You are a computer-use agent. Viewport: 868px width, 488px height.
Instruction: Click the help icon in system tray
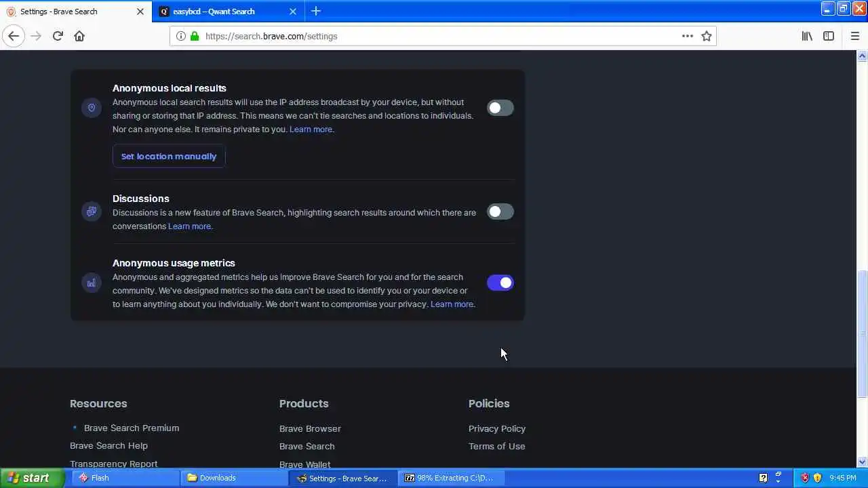tap(763, 478)
